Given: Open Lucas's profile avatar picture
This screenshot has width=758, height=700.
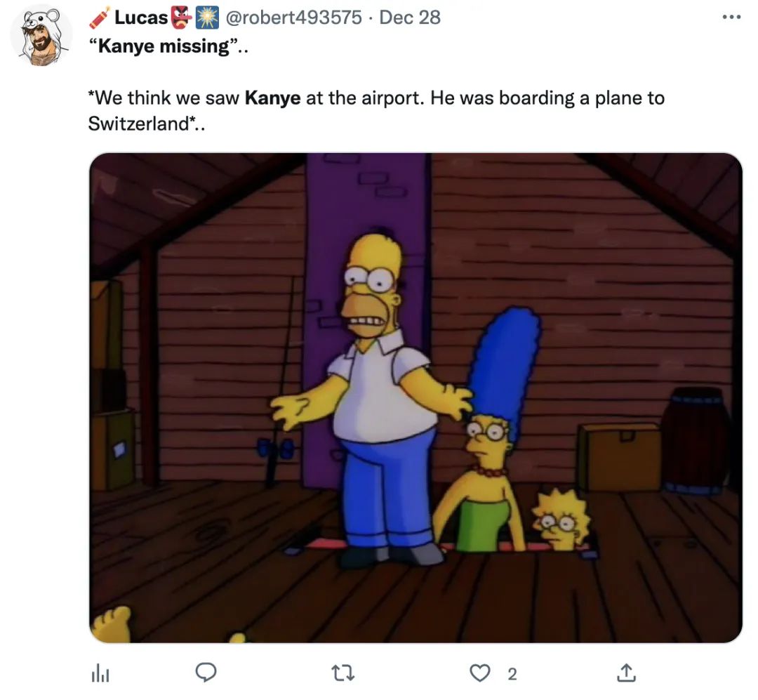Looking at the screenshot, I should pos(41,37).
